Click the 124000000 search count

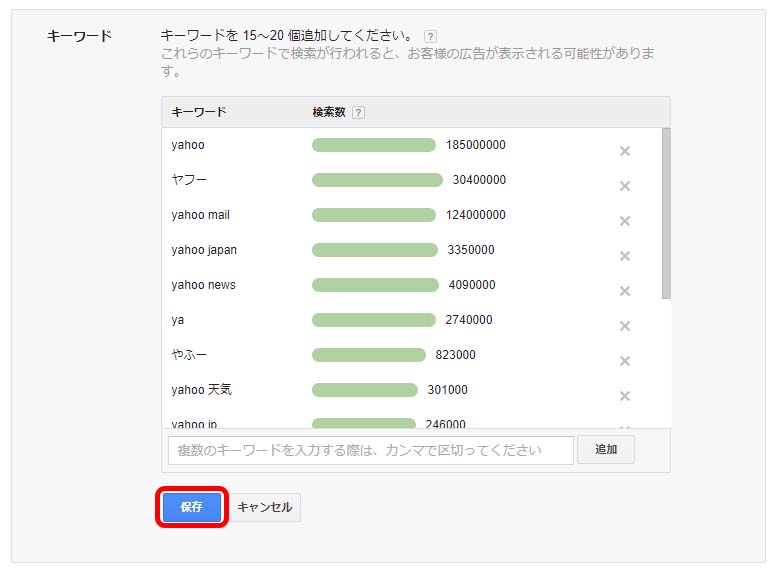[475, 215]
